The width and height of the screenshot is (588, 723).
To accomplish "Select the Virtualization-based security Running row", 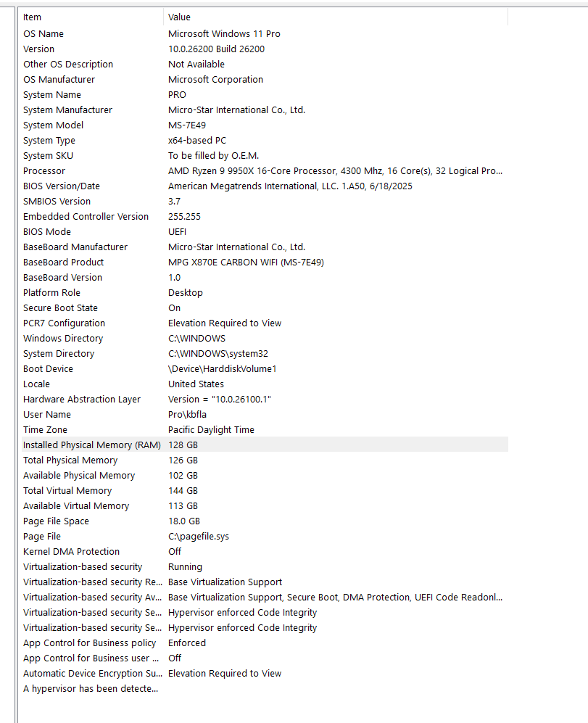I will pyautogui.click(x=265, y=566).
